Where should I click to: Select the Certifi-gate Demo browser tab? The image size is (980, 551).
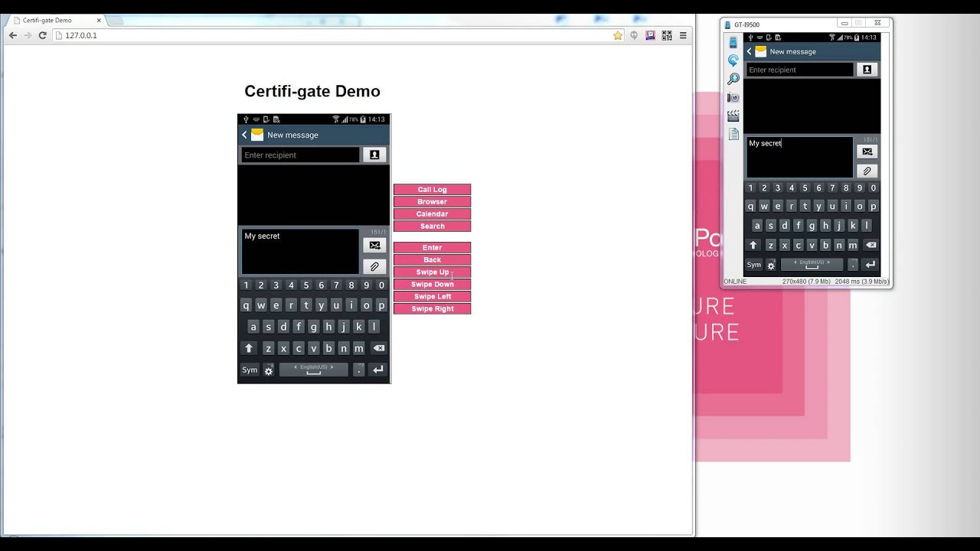tap(57, 20)
